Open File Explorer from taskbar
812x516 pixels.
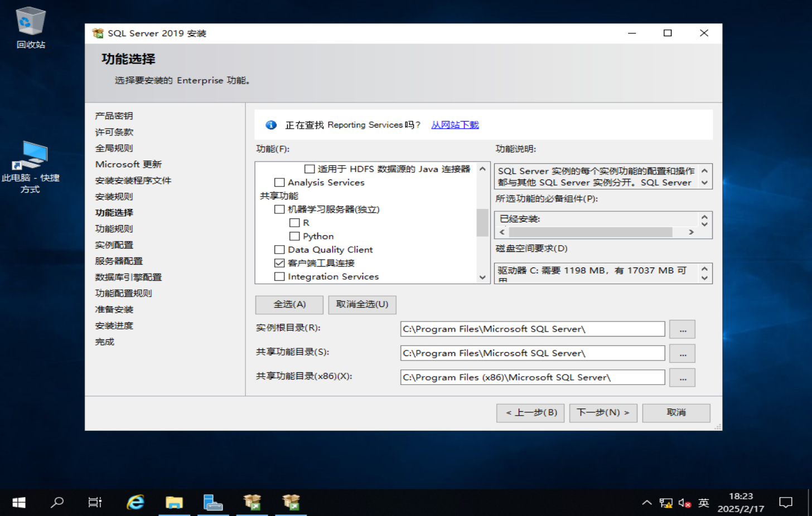point(174,503)
